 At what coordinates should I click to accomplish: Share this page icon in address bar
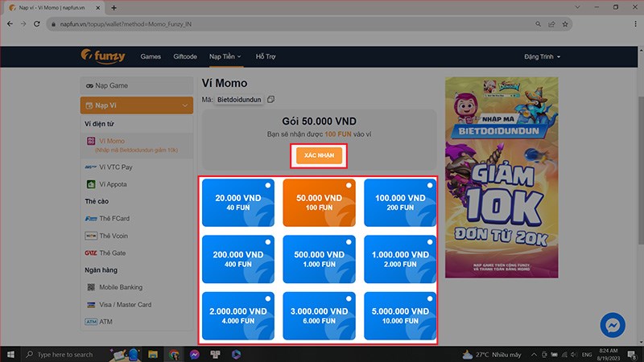pos(551,24)
